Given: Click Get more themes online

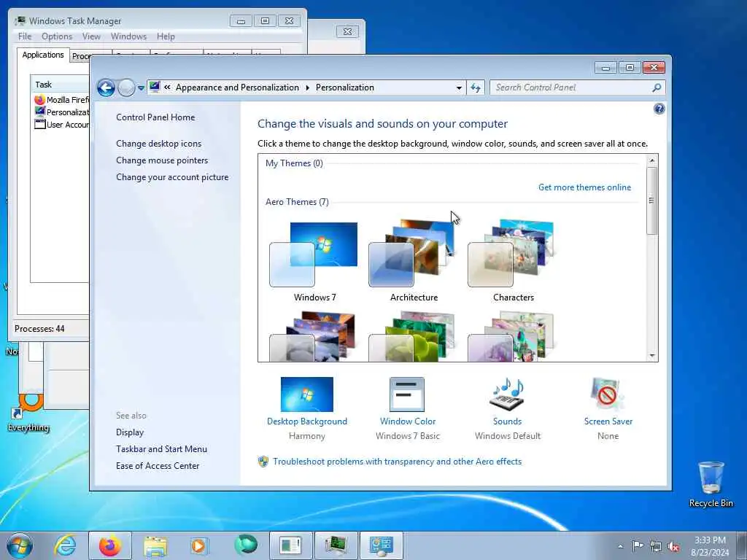Looking at the screenshot, I should pos(584,187).
